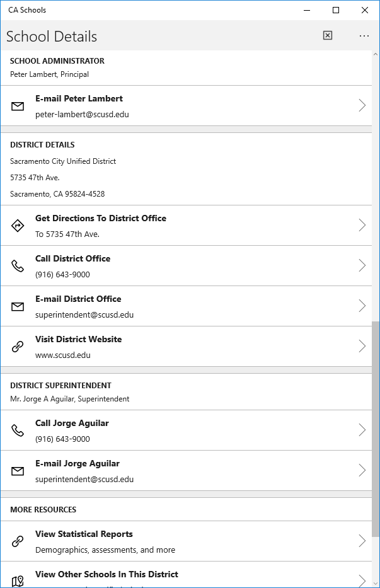Click the phone icon beside Call Jorge Aguilar
The image size is (380, 588).
[18, 430]
